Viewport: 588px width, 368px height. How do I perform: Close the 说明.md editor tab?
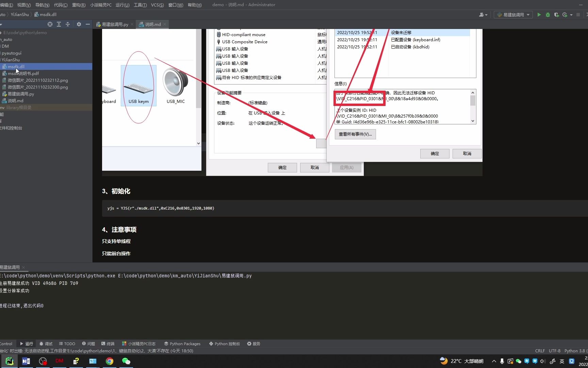(165, 24)
